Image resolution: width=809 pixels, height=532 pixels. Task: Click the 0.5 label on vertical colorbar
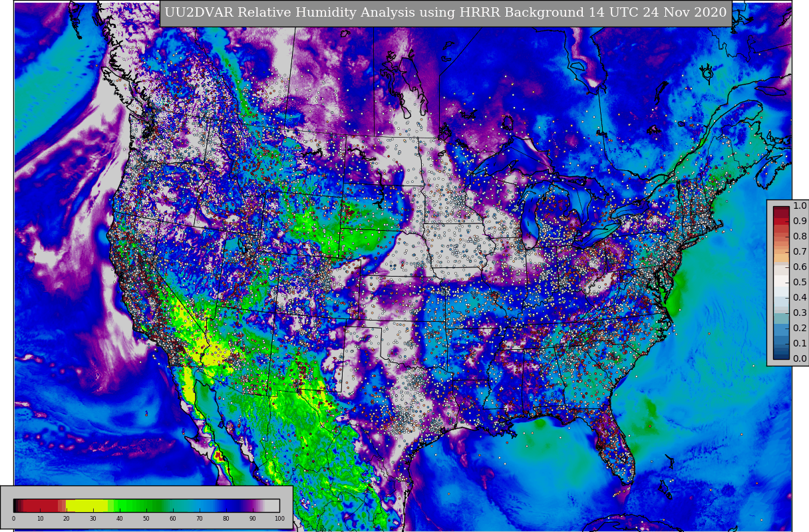[800, 283]
